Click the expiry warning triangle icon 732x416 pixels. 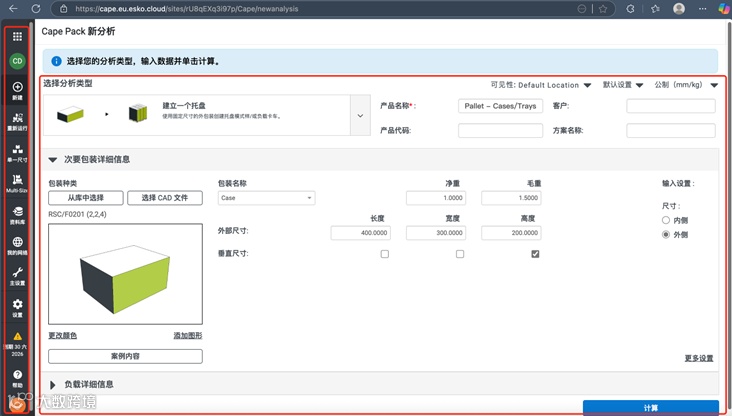coord(17,336)
